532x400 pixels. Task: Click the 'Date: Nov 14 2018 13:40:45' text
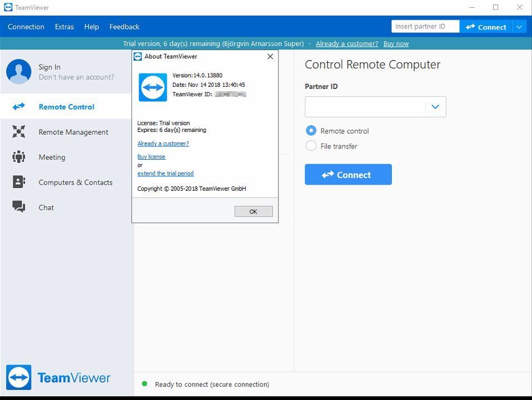tap(208, 85)
